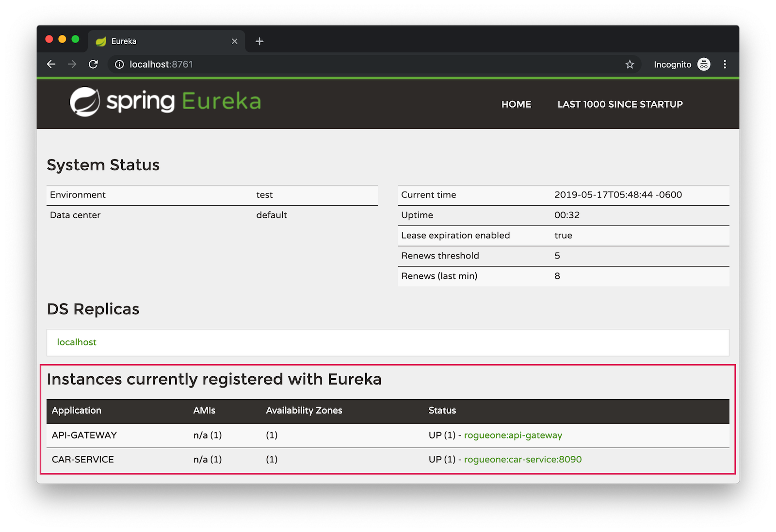
Task: Open a new tab with plus button
Action: 259,42
